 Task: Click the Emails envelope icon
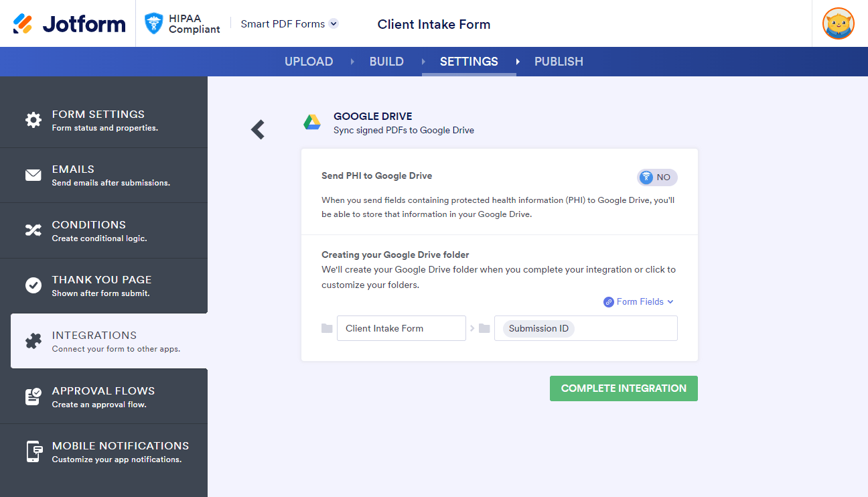click(33, 175)
